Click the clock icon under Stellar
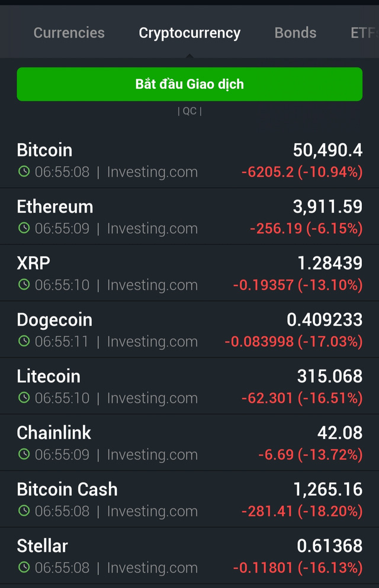This screenshot has height=588, width=379. (24, 567)
